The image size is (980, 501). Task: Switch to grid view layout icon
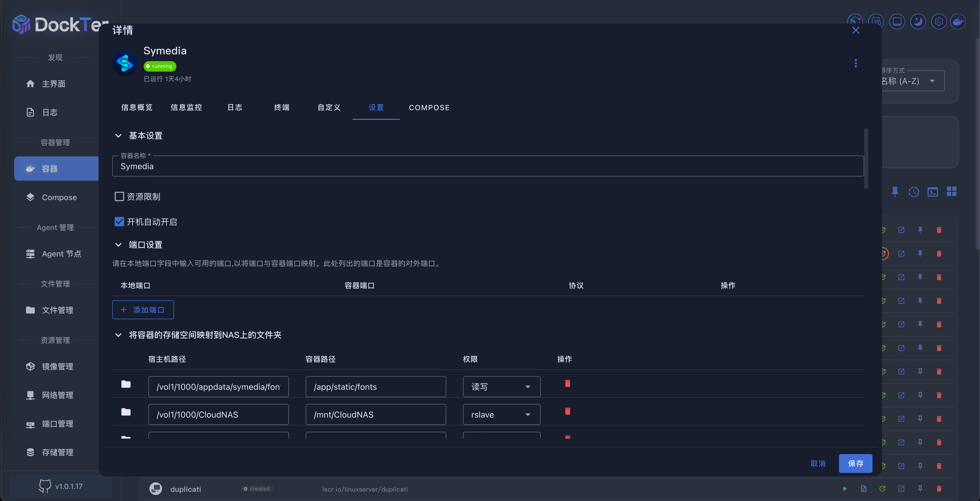click(x=951, y=191)
